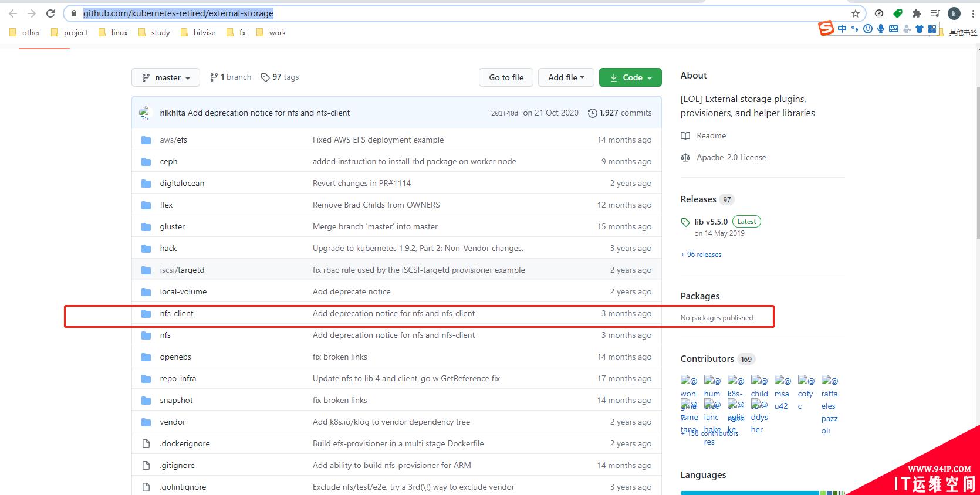
Task: Open the Contributors 169 heading link
Action: pyautogui.click(x=718, y=359)
